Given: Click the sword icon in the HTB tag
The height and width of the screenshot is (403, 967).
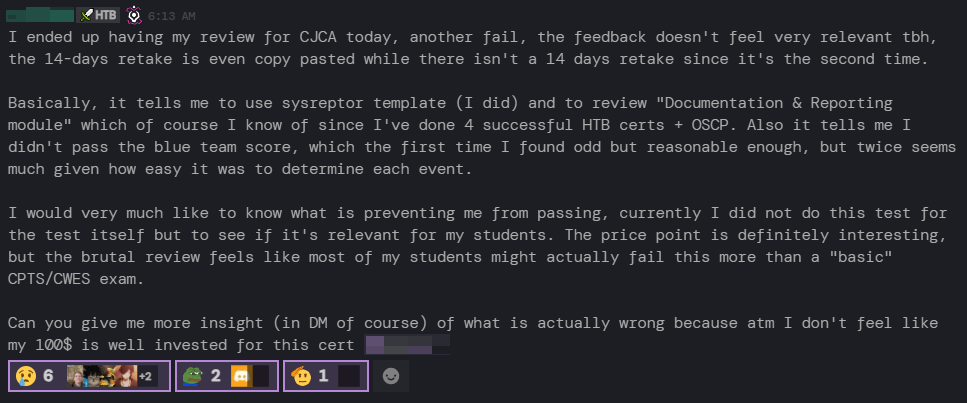Looking at the screenshot, I should (x=87, y=17).
